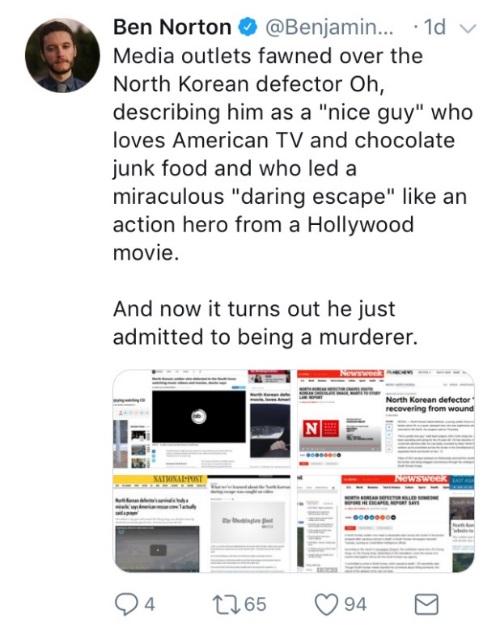Click the 'admitted to being a murderer' line
The width and height of the screenshot is (500, 627).
pos(265,337)
